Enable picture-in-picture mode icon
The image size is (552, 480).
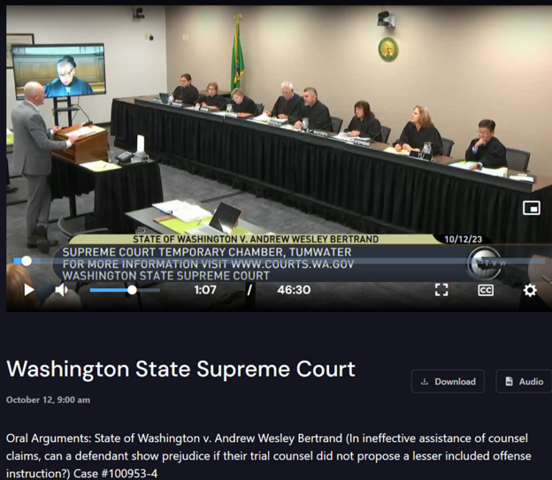coord(532,208)
